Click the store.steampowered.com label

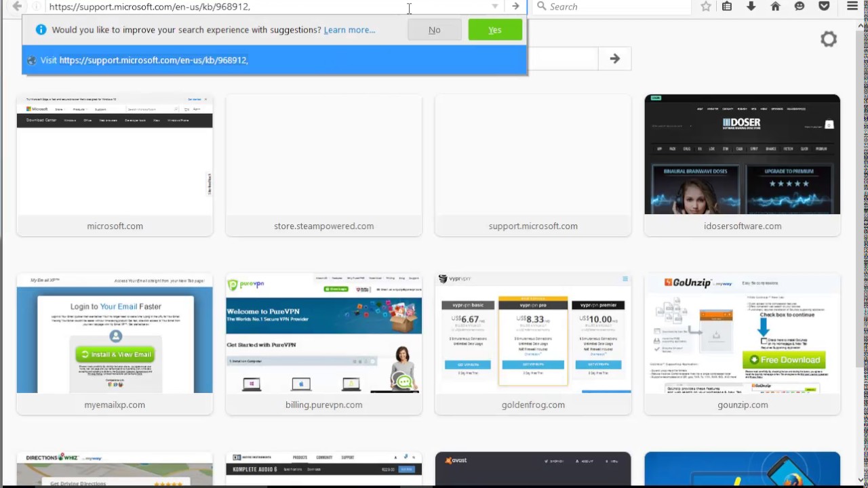(324, 226)
